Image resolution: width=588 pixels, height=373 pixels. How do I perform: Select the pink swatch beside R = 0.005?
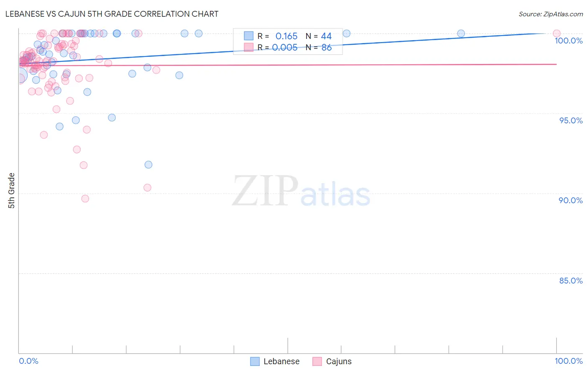249,47
